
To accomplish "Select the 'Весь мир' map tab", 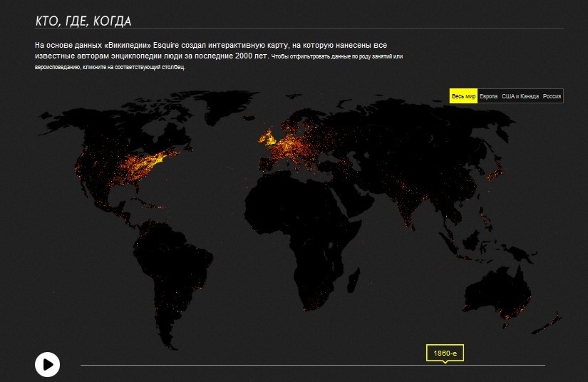I will point(463,96).
